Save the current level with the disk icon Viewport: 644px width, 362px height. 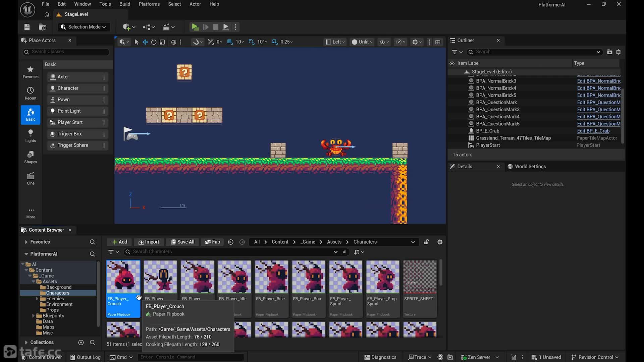27,27
